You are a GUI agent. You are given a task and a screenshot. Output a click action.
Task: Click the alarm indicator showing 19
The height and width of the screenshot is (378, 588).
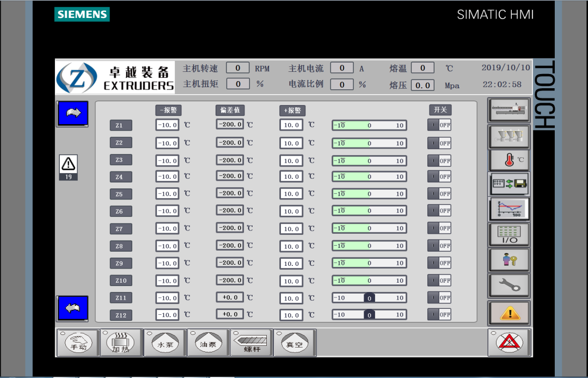coord(69,167)
